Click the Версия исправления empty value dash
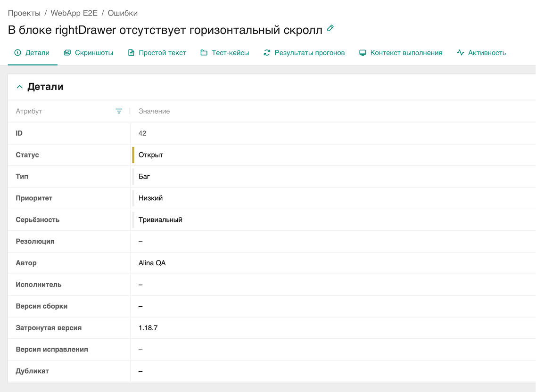536x392 pixels. pyautogui.click(x=140, y=349)
